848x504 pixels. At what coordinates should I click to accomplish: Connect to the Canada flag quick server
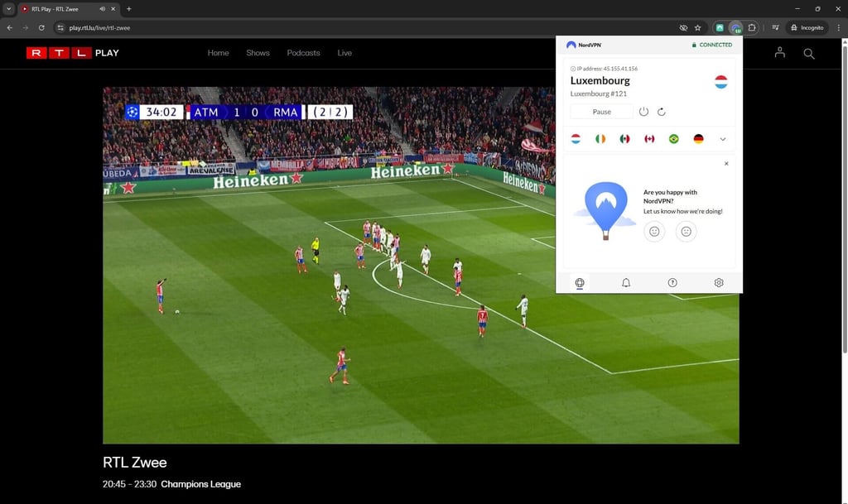[x=649, y=139]
